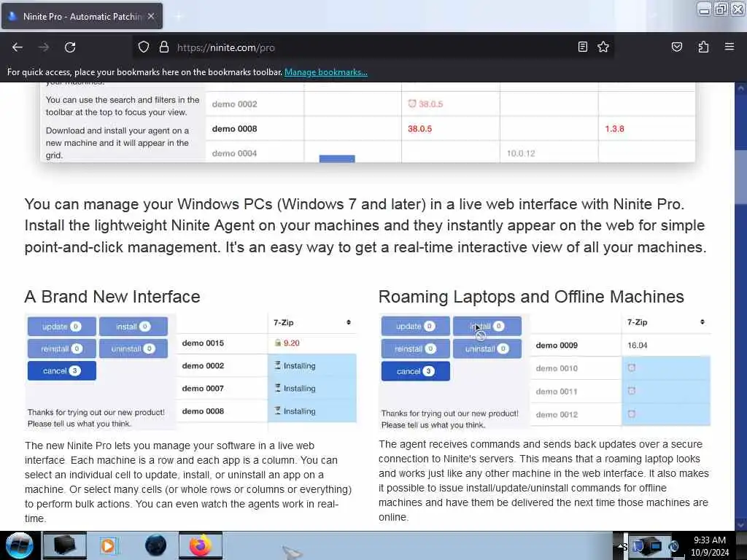Click the reinstall button in Roaming Laptops image

coord(415,349)
